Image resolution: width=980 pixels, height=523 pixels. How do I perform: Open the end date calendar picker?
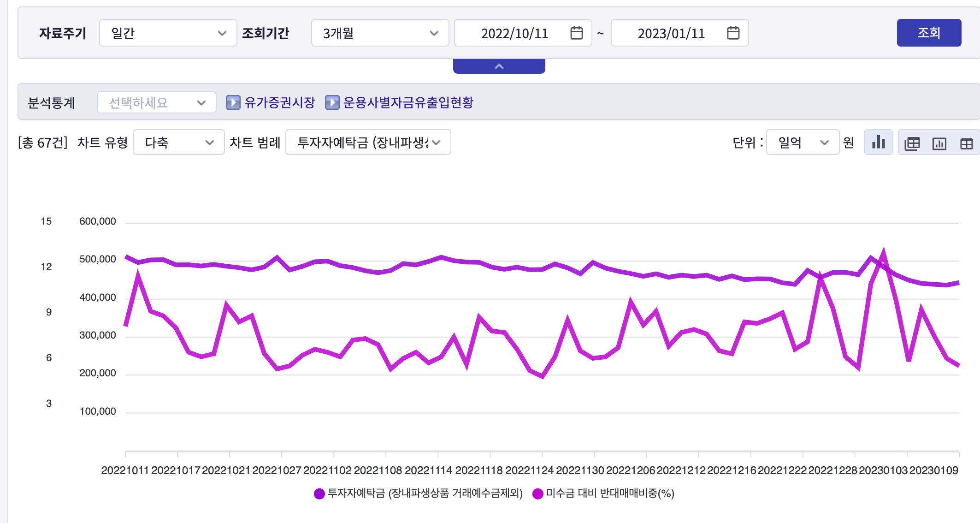pos(733,33)
